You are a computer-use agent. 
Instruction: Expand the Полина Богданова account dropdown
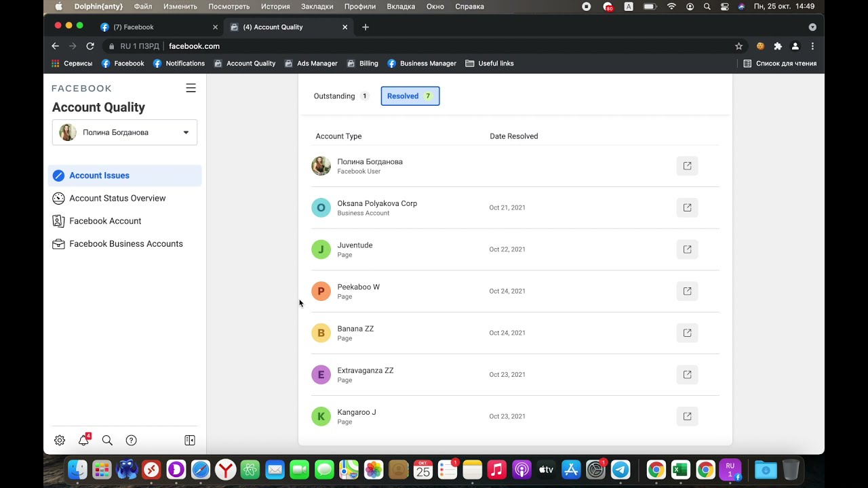125,132
